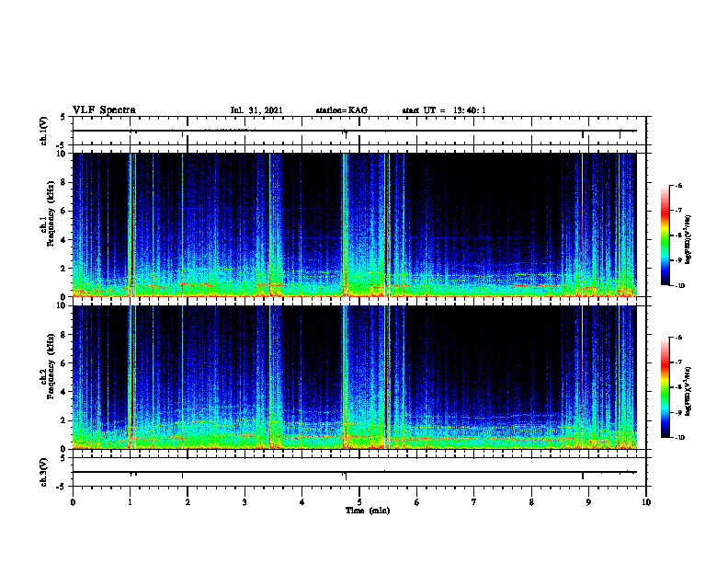Click the "7" tick on the Time axis
728x563 pixels.
click(474, 502)
